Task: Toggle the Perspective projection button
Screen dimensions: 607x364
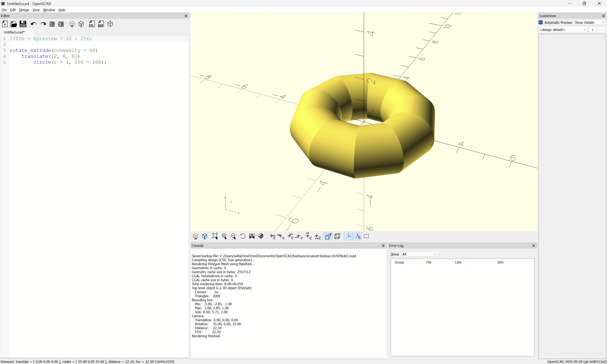Action: pyautogui.click(x=328, y=236)
